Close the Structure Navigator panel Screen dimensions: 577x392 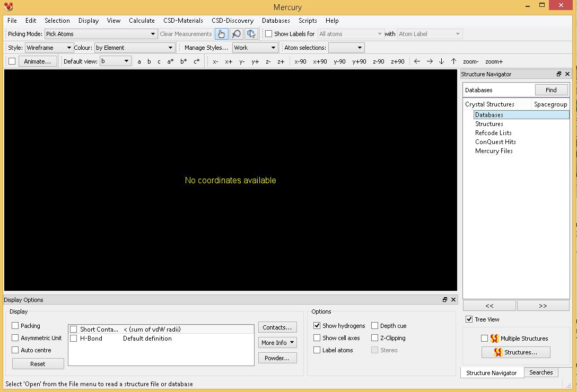(567, 74)
